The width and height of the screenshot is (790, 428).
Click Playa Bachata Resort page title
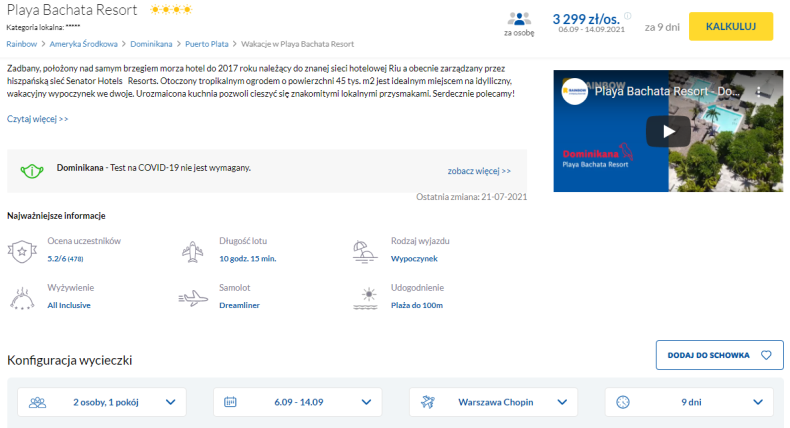click(x=72, y=10)
